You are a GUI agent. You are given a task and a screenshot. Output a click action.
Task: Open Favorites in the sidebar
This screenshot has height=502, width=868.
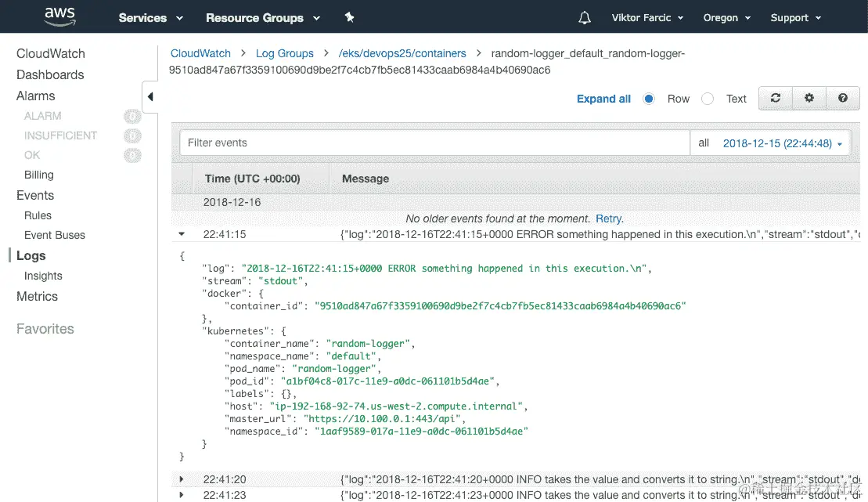[45, 329]
